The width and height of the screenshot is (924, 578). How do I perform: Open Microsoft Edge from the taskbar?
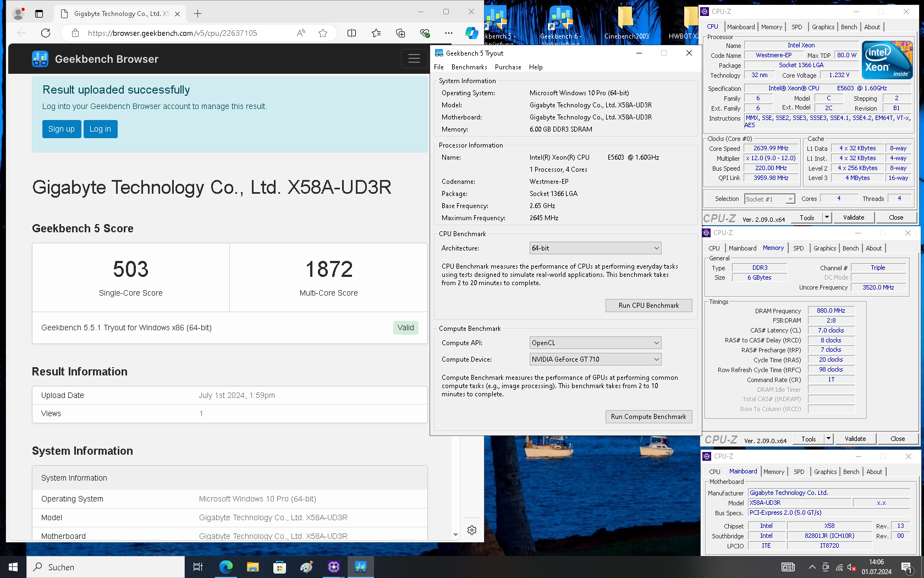[226, 567]
